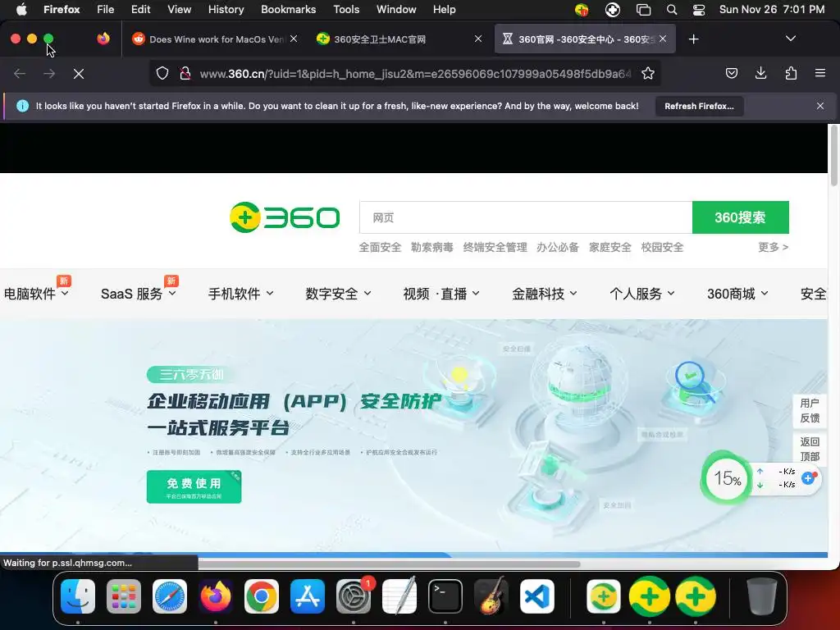This screenshot has width=840, height=630.
Task: Open 办公必备 link
Action: 558,248
